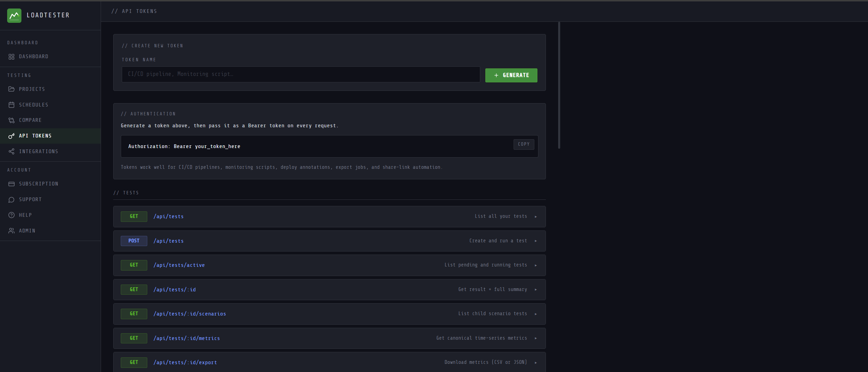Viewport: 868px width, 372px height.
Task: Click the API Tokens key icon
Action: (12, 136)
